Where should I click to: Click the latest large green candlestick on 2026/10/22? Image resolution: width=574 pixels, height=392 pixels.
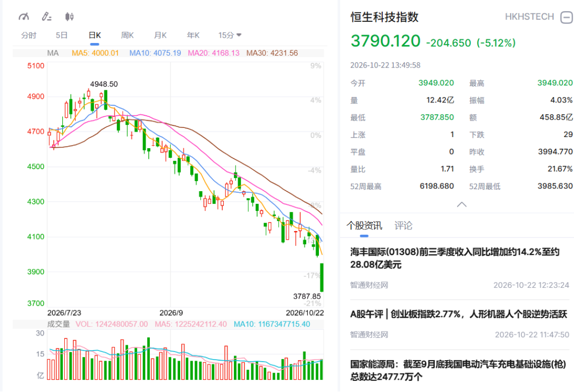pos(322,277)
